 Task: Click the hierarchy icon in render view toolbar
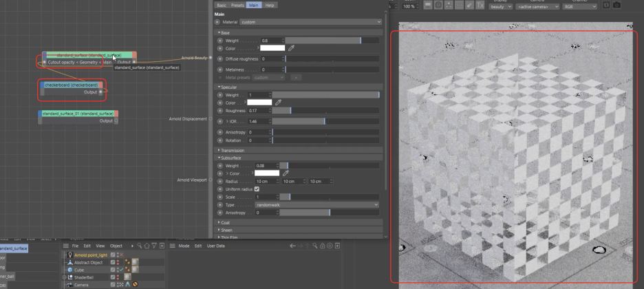(449, 6)
